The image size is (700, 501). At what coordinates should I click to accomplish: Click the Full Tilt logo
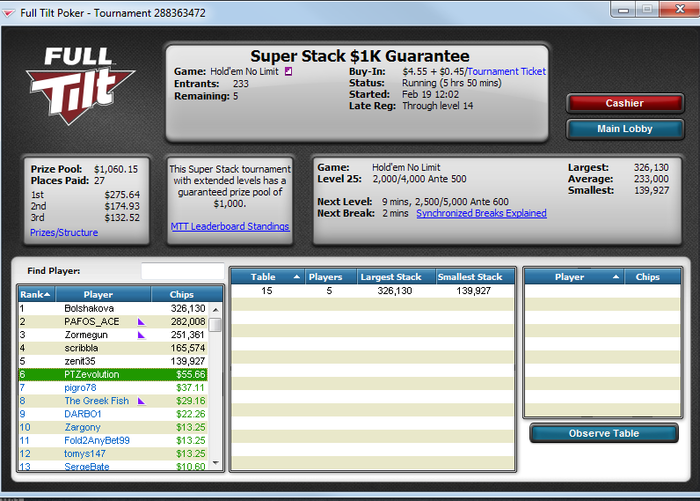point(80,85)
